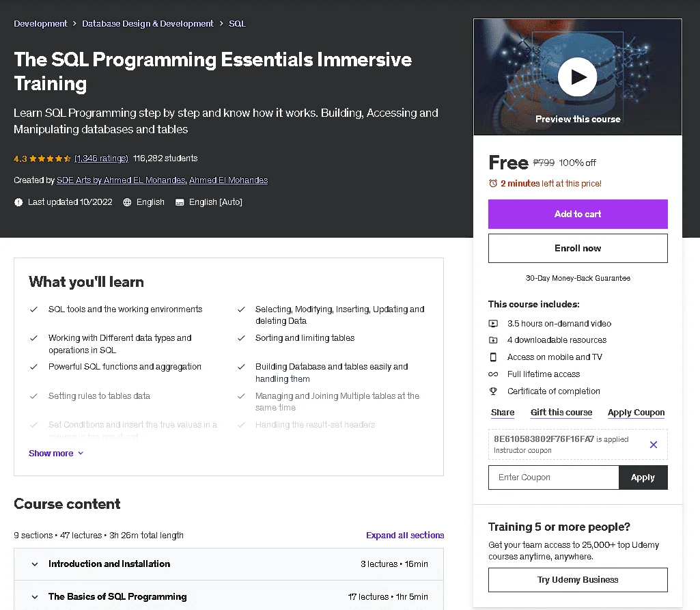The height and width of the screenshot is (610, 700).
Task: Click the on-demand video icon
Action: point(493,323)
